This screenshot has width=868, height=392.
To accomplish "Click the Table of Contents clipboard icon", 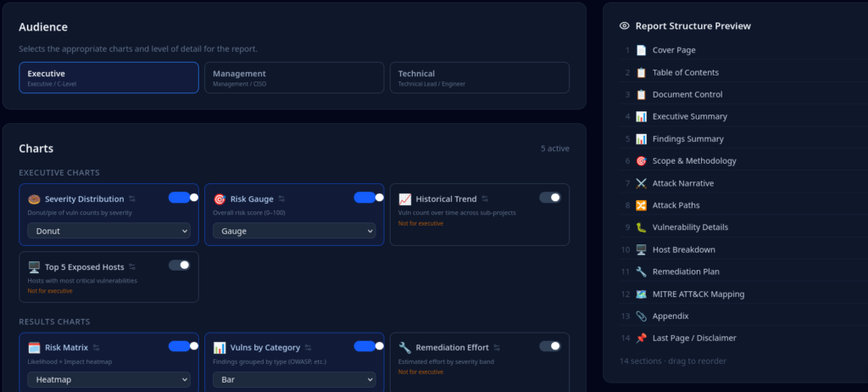I will click(x=641, y=72).
